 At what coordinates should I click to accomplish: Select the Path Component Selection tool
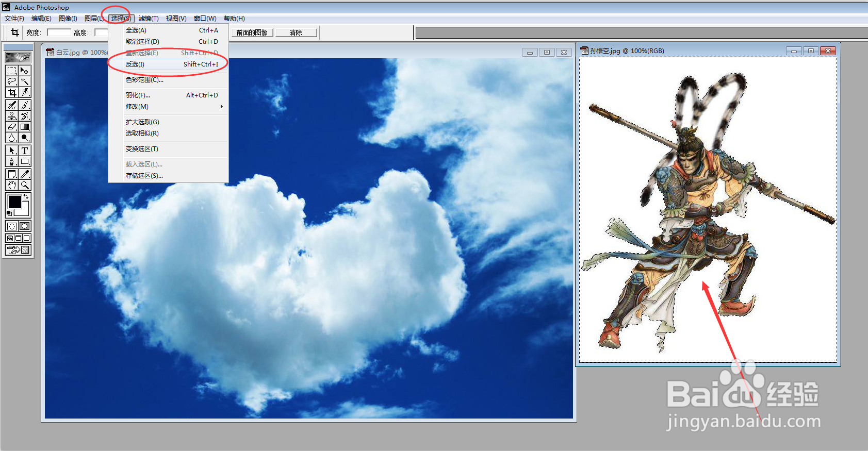[12, 151]
